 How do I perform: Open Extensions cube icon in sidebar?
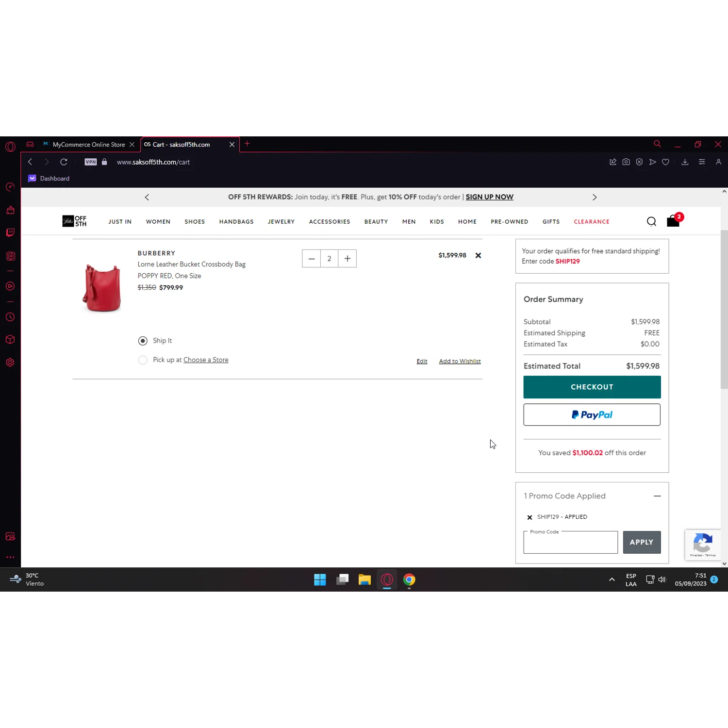(x=10, y=340)
